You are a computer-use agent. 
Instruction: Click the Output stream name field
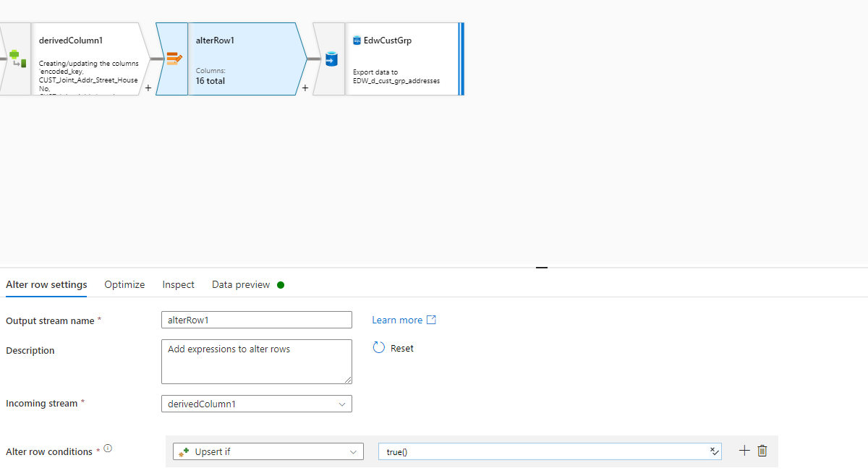click(x=256, y=320)
